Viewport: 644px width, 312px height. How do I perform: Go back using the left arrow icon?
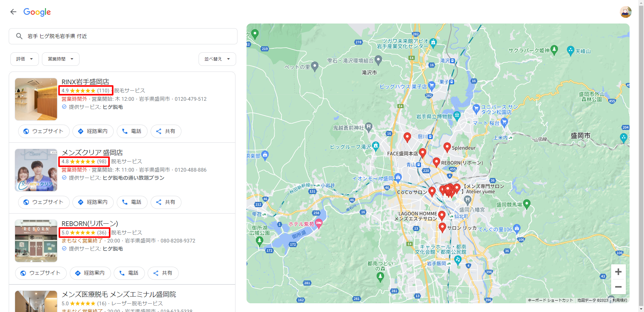pyautogui.click(x=13, y=12)
